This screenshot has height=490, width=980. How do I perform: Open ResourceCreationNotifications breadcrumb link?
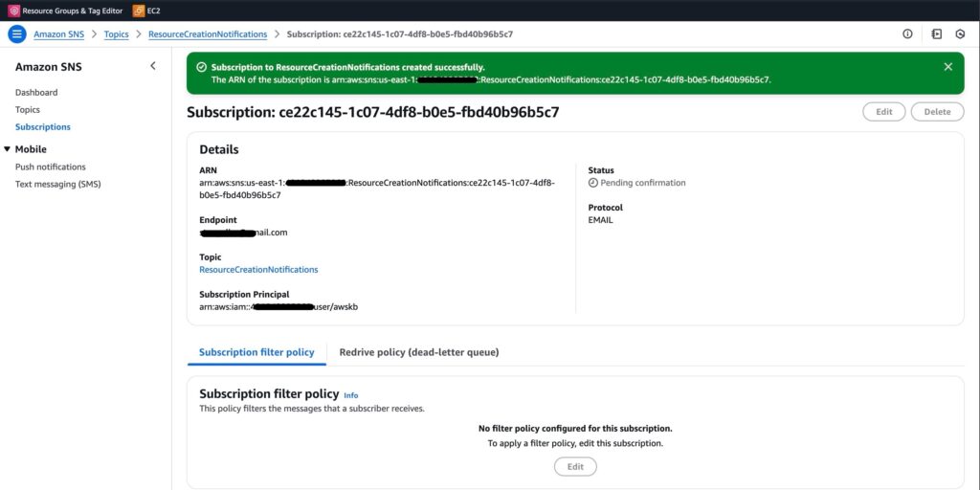208,34
